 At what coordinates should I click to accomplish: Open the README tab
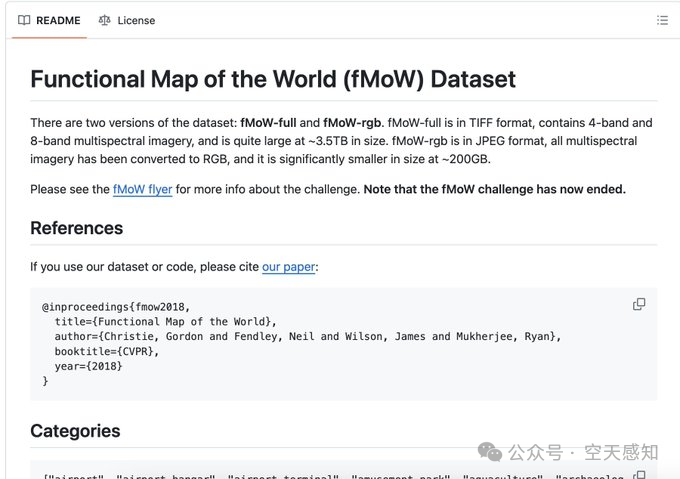point(49,20)
